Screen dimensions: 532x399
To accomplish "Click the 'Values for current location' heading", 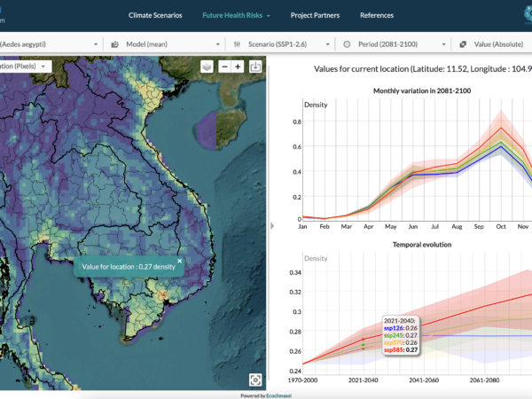I will click(423, 69).
